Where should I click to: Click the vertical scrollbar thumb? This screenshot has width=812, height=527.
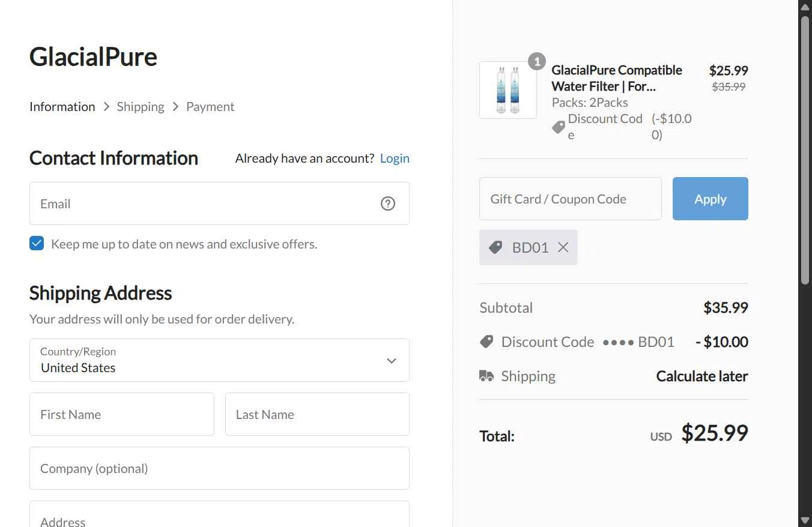click(x=805, y=149)
